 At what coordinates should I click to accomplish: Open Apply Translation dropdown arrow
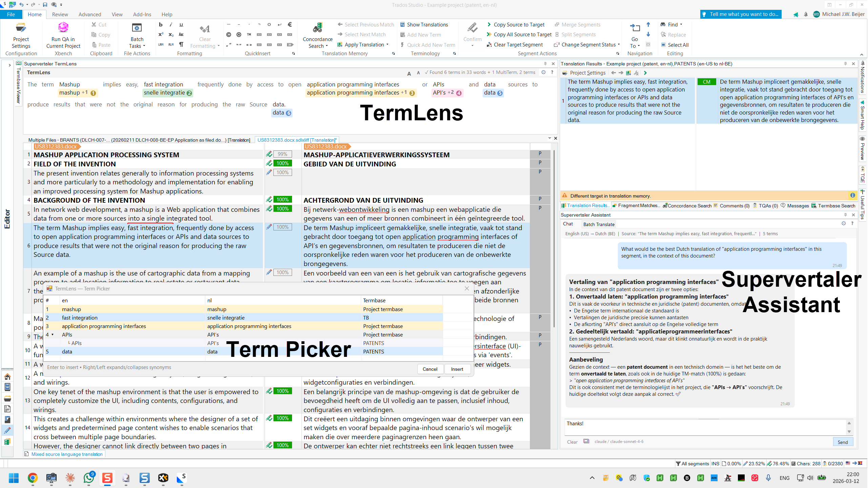(387, 45)
